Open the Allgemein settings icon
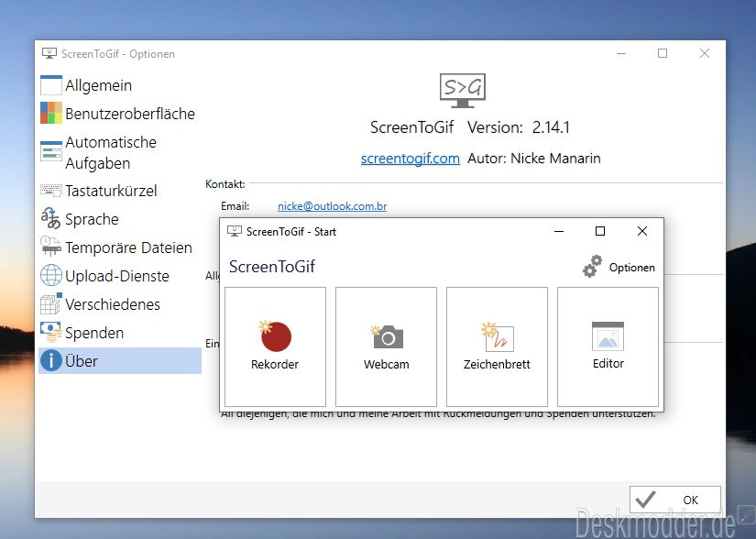 tap(51, 85)
